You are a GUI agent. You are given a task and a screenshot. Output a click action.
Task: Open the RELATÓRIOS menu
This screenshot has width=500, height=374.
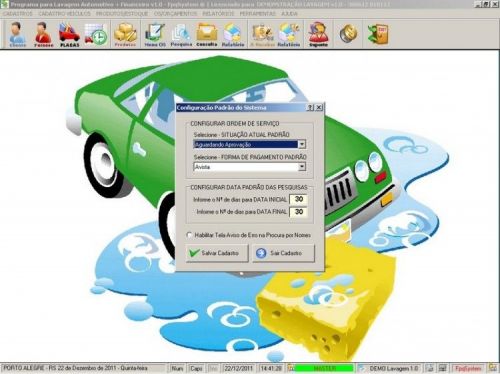tap(218, 14)
